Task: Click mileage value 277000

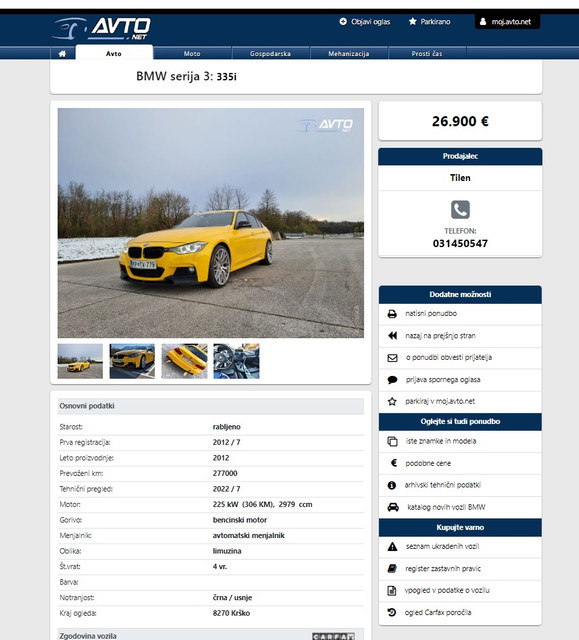Action: pos(225,473)
